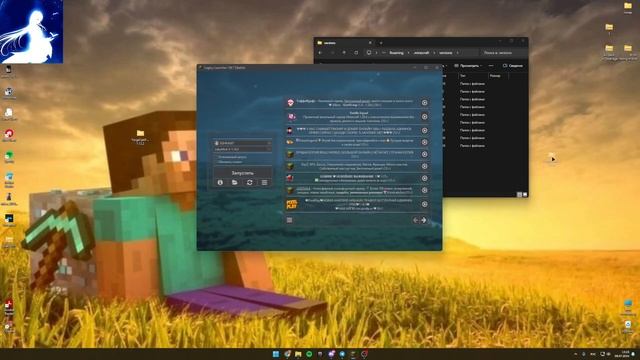Open the Просмотреть view dropdown in Explorer
Screen dimensions: 640x360
point(468,66)
